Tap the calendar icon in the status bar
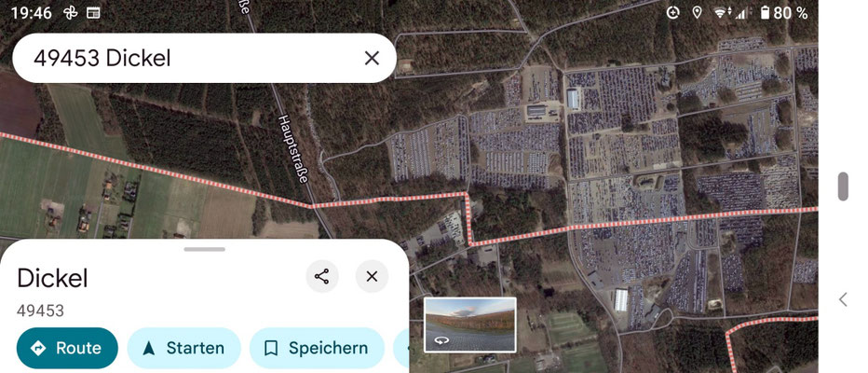Image resolution: width=868 pixels, height=373 pixels. click(93, 12)
